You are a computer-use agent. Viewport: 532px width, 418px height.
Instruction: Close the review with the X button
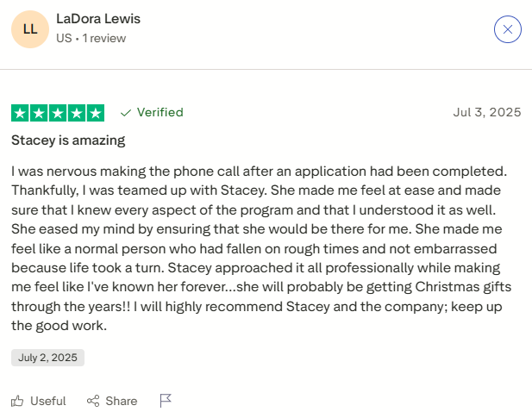pos(507,29)
